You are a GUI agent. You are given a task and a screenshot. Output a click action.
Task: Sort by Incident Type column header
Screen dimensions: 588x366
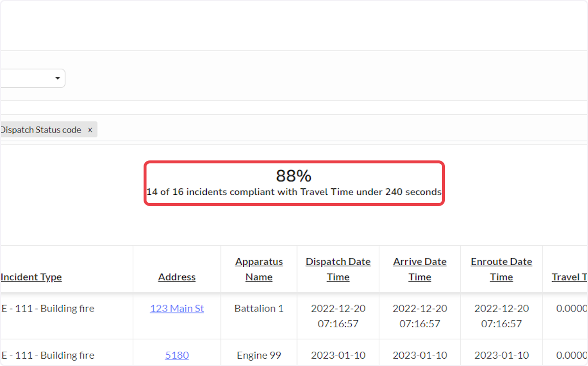31,277
